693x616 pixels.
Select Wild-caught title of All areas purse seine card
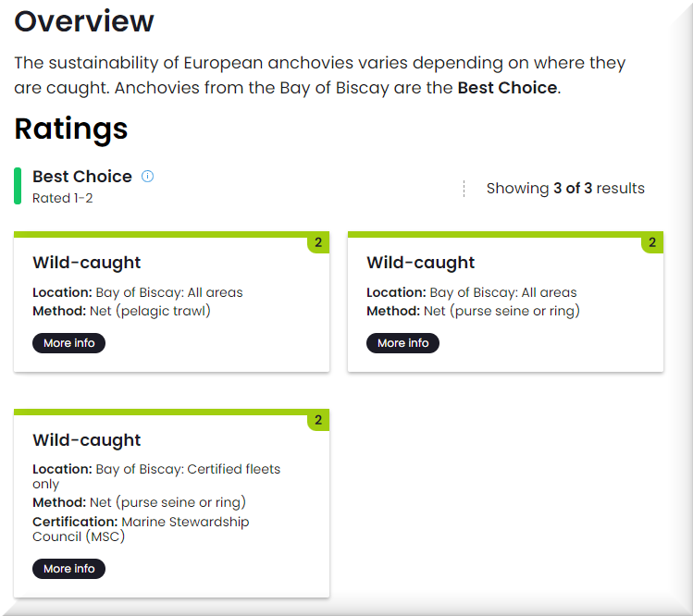point(421,263)
